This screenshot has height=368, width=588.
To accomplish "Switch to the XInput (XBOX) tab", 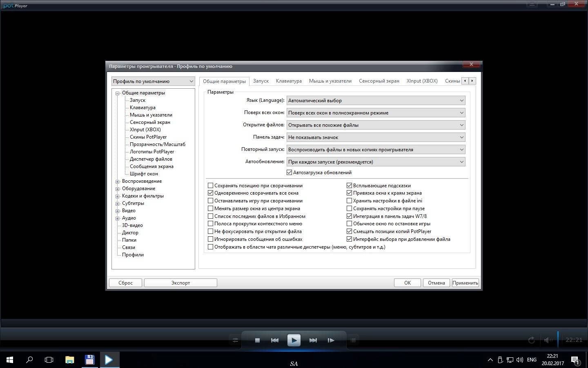I will pos(422,81).
